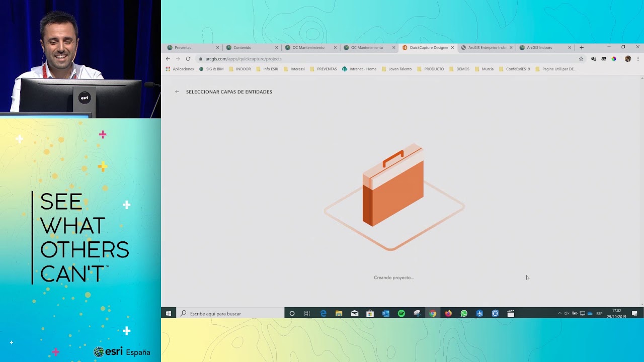Click the address bar URL
This screenshot has width=644, height=362.
pos(244,59)
